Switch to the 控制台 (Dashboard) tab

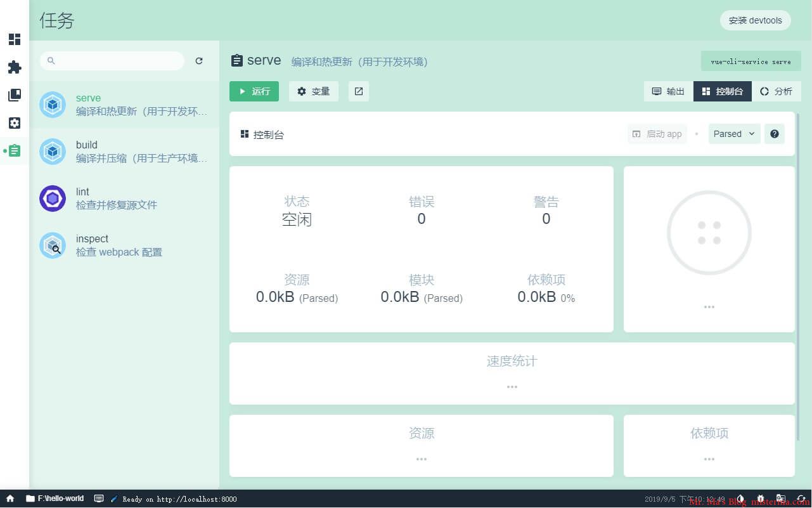point(723,91)
